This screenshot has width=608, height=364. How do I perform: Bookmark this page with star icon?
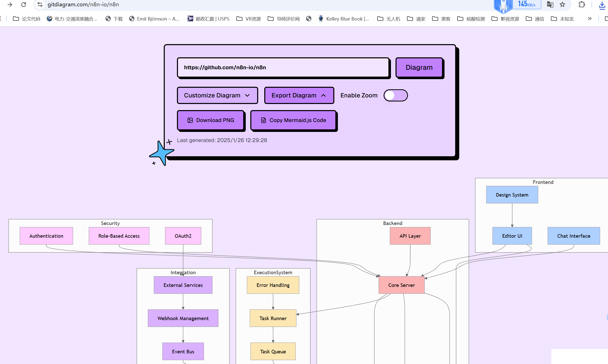tap(563, 5)
